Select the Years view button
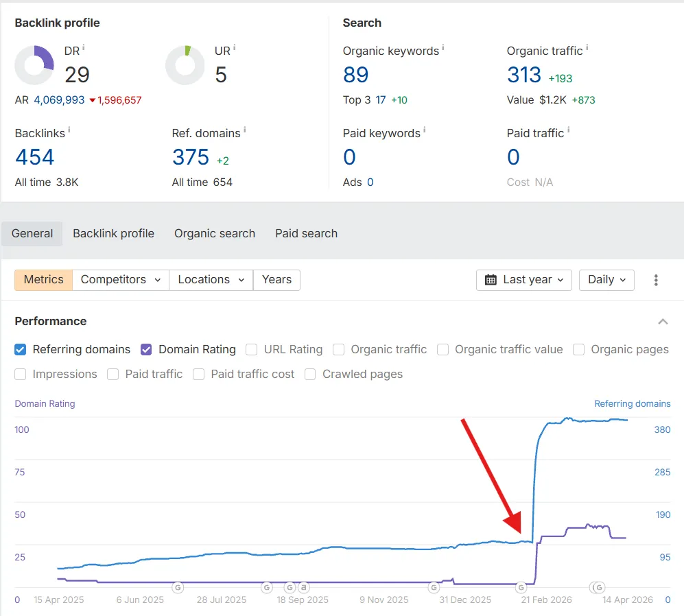Image resolution: width=684 pixels, height=616 pixels. pyautogui.click(x=276, y=280)
